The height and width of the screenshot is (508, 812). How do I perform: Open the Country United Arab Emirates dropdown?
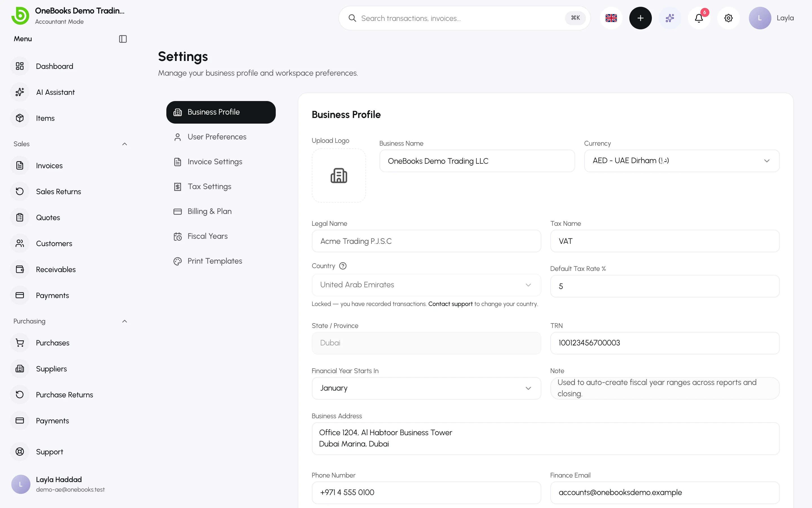coord(426,285)
